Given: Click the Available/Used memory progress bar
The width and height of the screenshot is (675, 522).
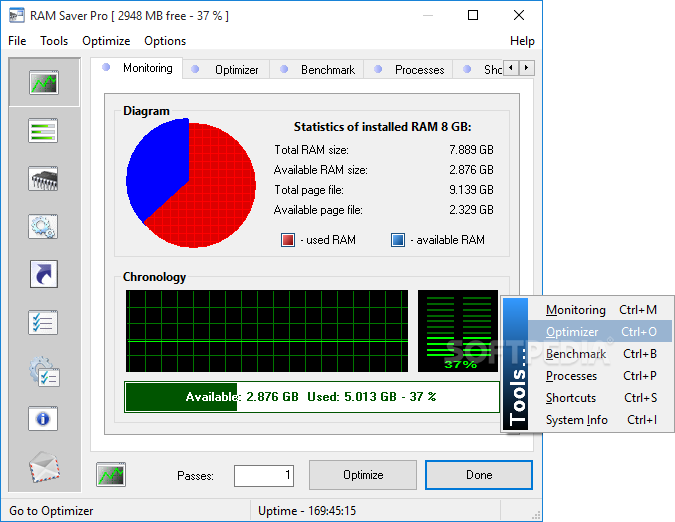Looking at the screenshot, I should tap(312, 397).
